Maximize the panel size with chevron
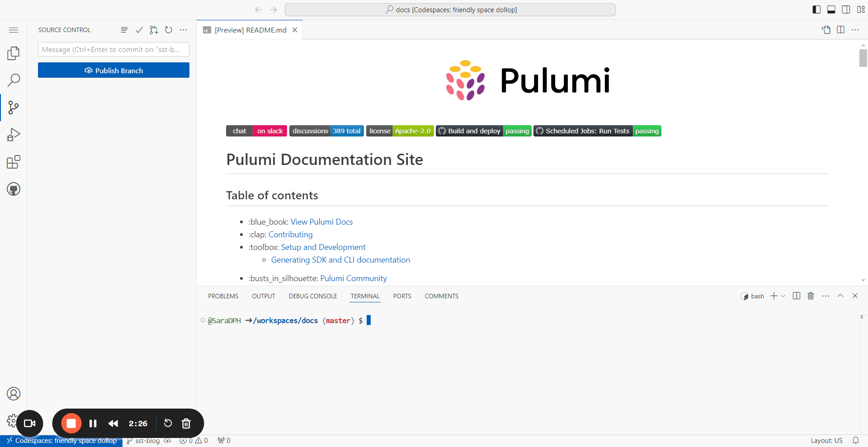The image size is (868, 447). point(840,296)
